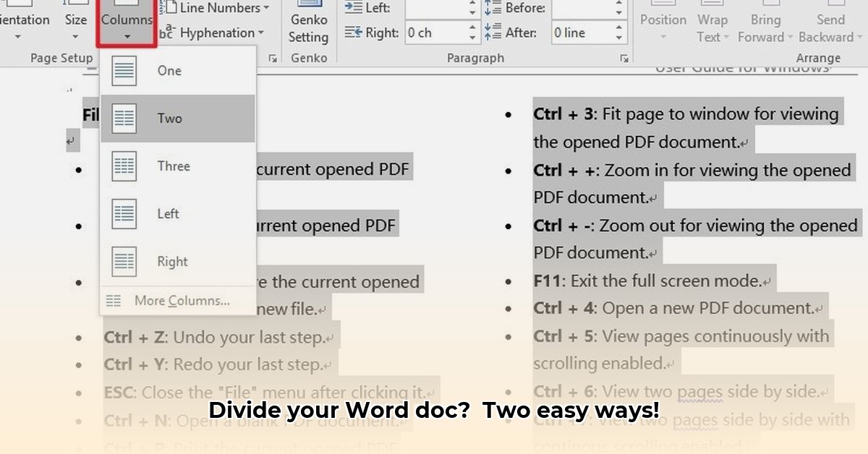Click the Left indent icon
Screen dimensions: 868x454
pyautogui.click(x=354, y=8)
